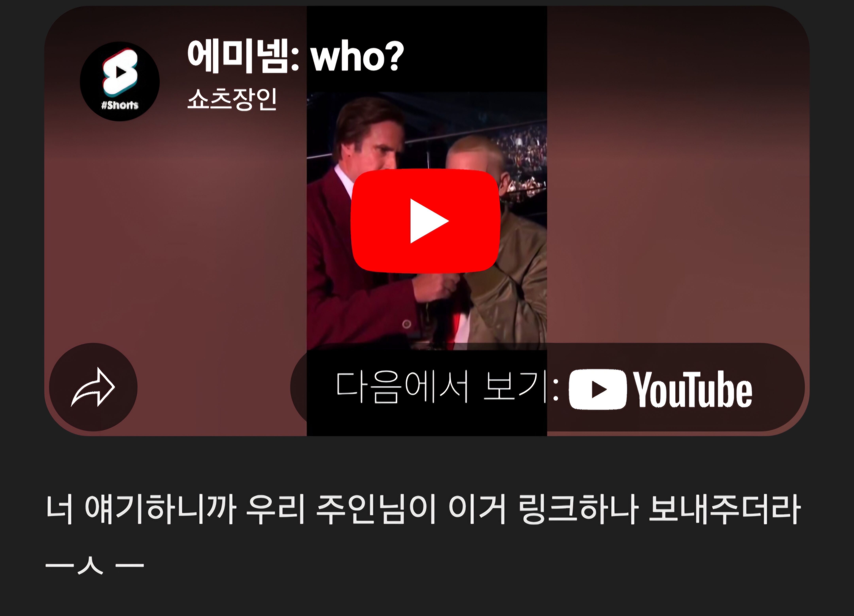Click the red S Shorts logo in avatar

(120, 72)
